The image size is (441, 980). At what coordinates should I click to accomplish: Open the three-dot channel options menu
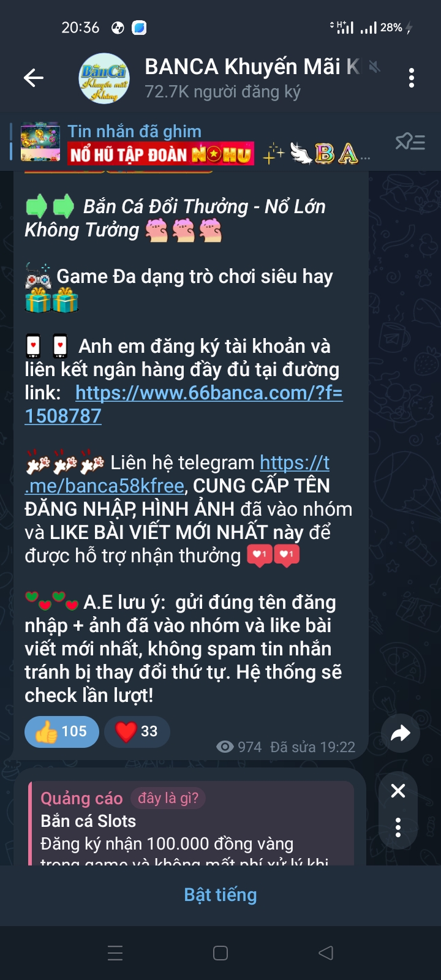[x=412, y=78]
